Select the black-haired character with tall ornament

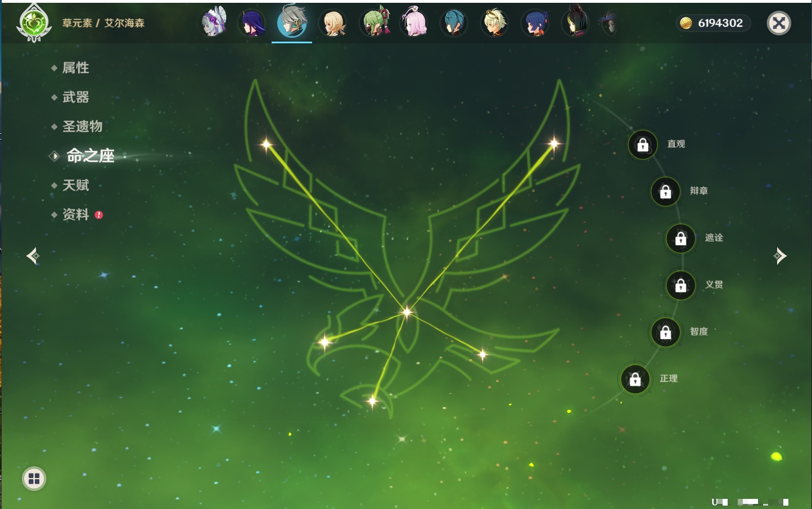(575, 22)
